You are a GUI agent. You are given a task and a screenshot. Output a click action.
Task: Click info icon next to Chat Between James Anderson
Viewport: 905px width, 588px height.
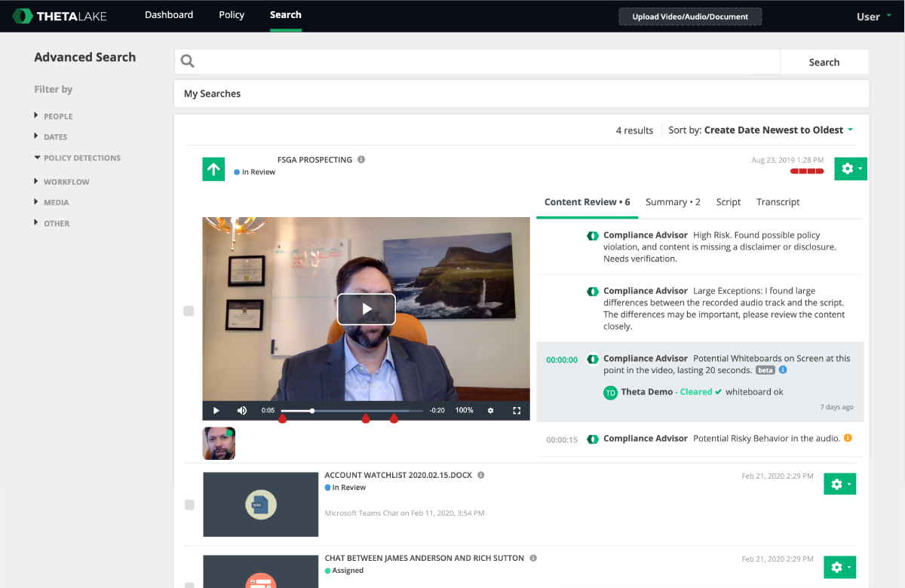533,559
